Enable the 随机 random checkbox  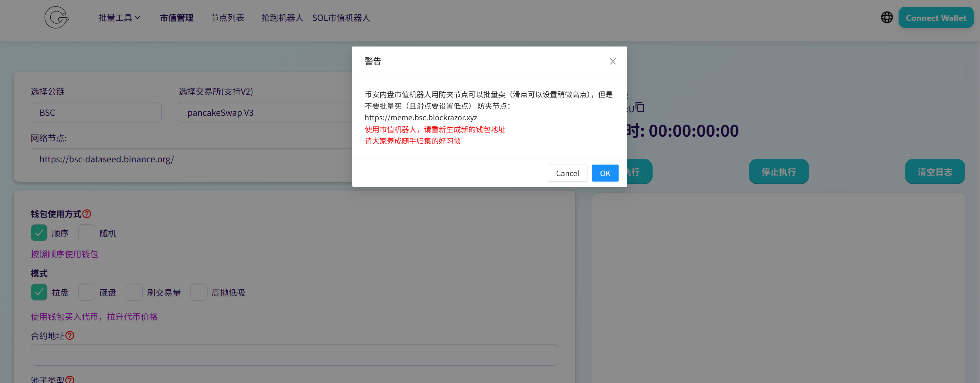coord(87,233)
